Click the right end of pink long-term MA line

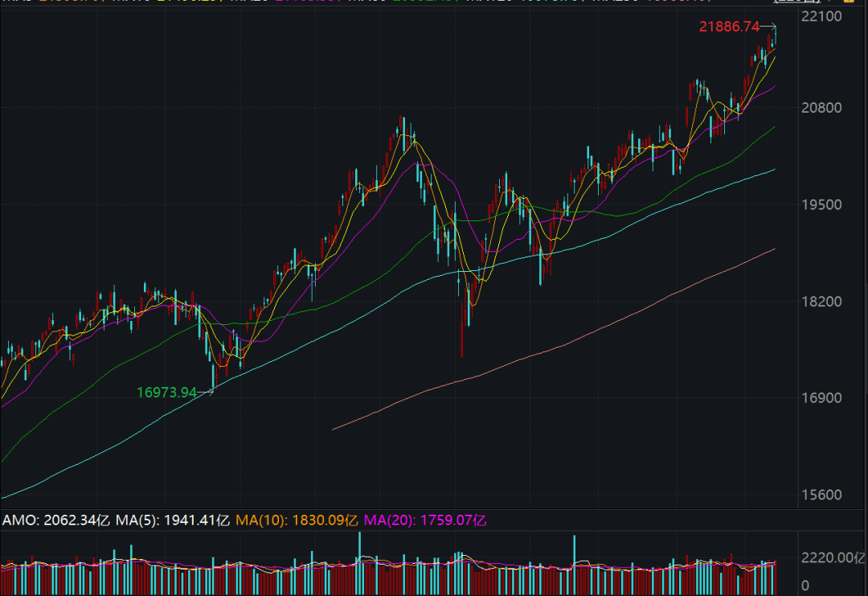coord(773,250)
